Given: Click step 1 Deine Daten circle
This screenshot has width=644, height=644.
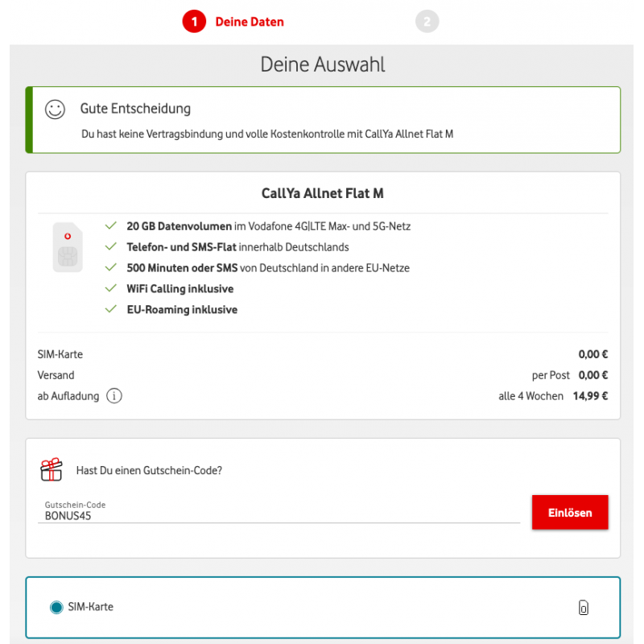Looking at the screenshot, I should point(194,22).
